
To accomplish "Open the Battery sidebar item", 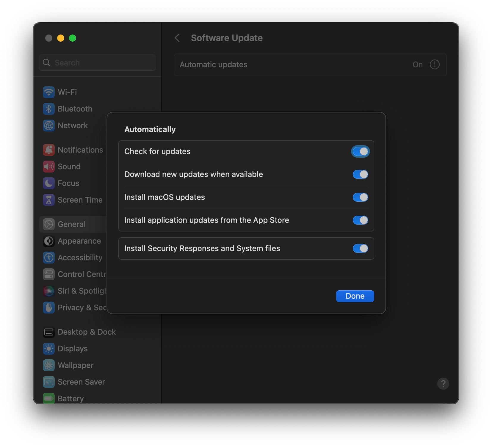I will pos(70,398).
